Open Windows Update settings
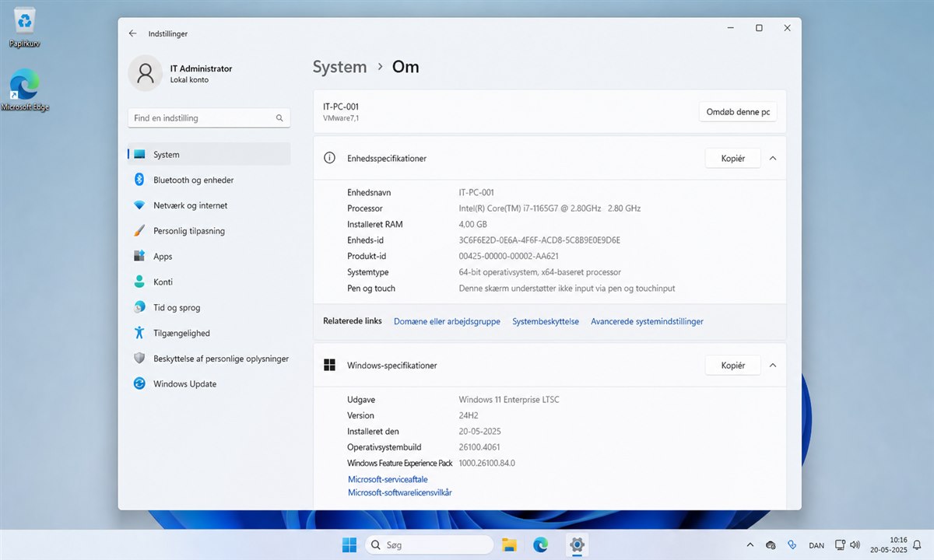The height and width of the screenshot is (560, 934). [209, 384]
